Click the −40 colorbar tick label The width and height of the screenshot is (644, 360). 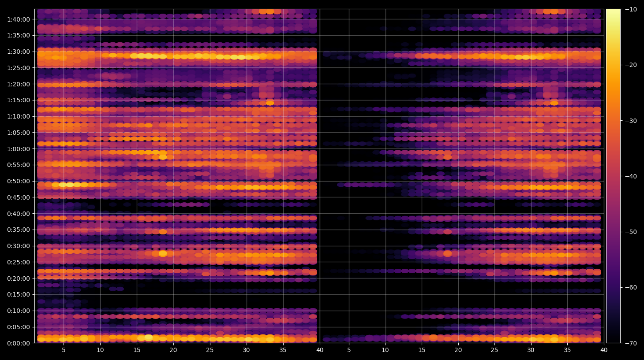[631, 176]
